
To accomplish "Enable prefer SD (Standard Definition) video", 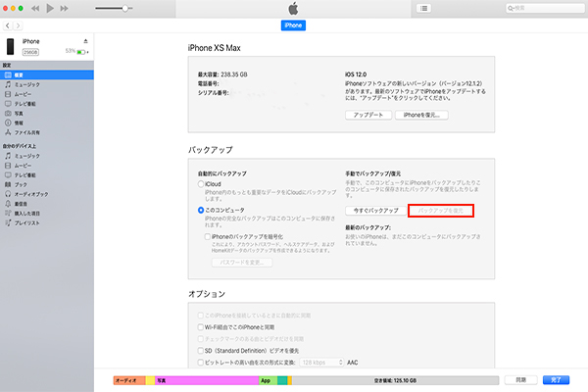I will pos(201,351).
